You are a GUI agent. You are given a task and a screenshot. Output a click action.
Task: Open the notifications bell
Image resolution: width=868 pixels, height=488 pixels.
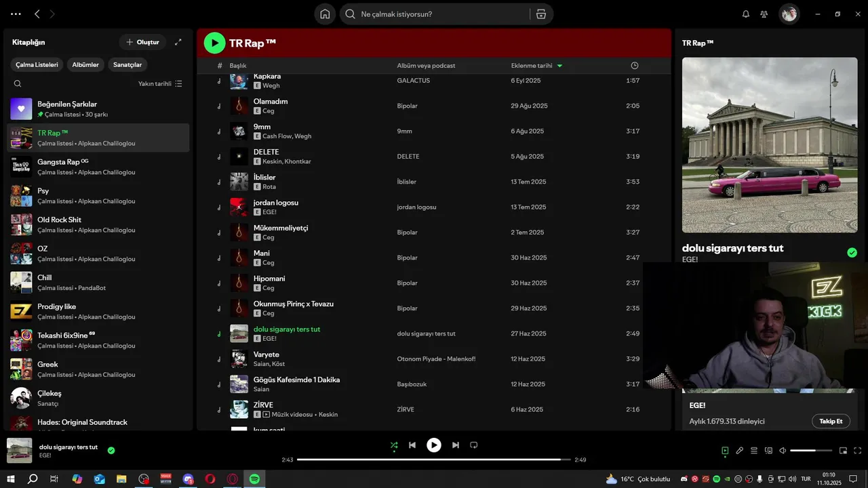pos(746,14)
